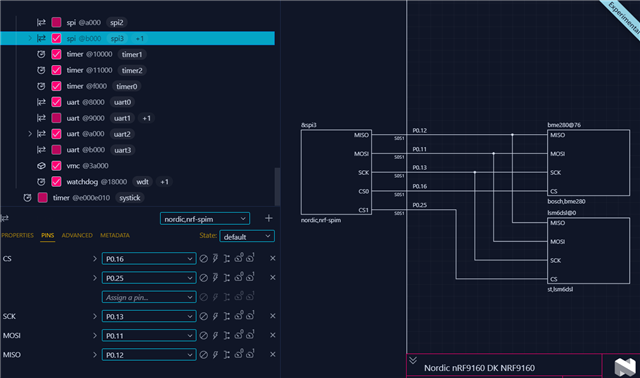The height and width of the screenshot is (378, 640).
Task: Click the +1 badge next to uart1
Action: (x=147, y=118)
